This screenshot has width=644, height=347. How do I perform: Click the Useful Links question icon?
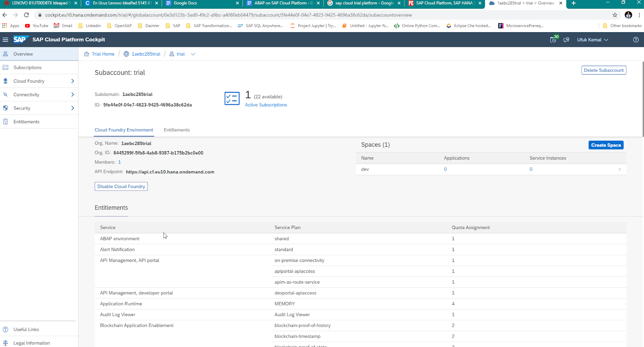[x=6, y=329]
